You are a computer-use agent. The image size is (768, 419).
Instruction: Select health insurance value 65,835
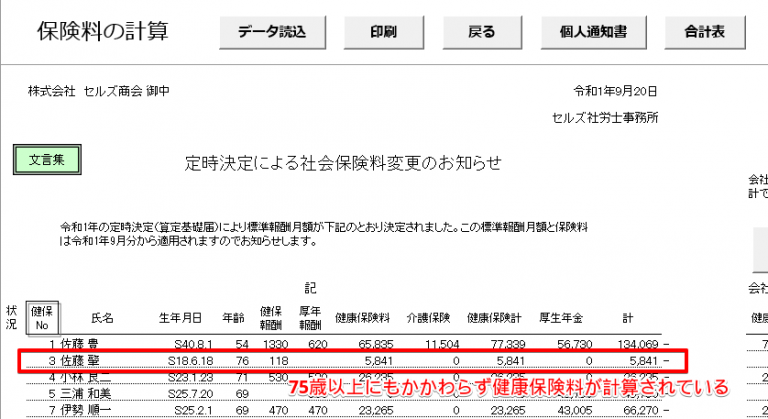click(x=376, y=345)
